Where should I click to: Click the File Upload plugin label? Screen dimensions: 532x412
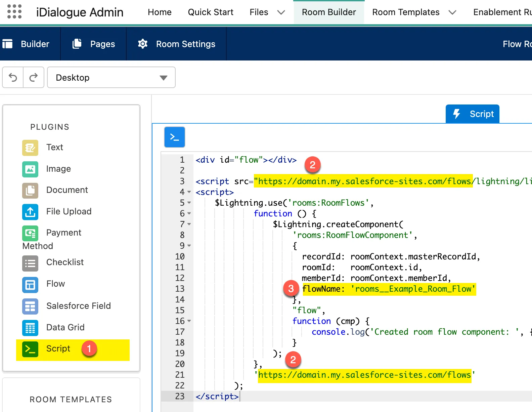click(x=69, y=211)
